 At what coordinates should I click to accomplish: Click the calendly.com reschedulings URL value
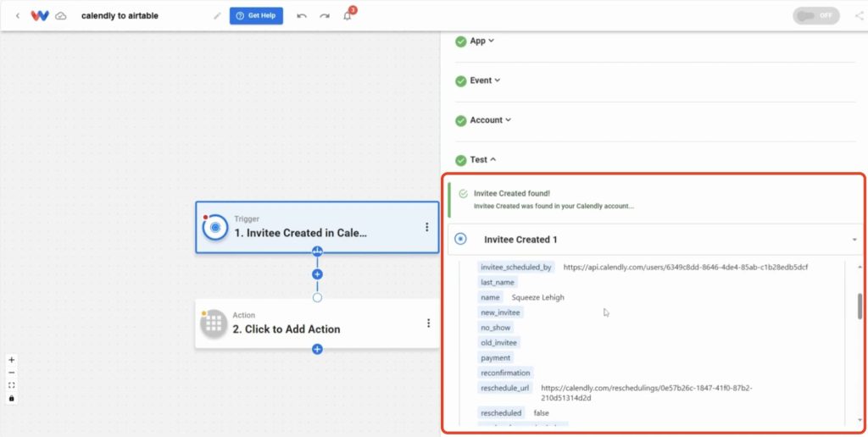coord(647,393)
